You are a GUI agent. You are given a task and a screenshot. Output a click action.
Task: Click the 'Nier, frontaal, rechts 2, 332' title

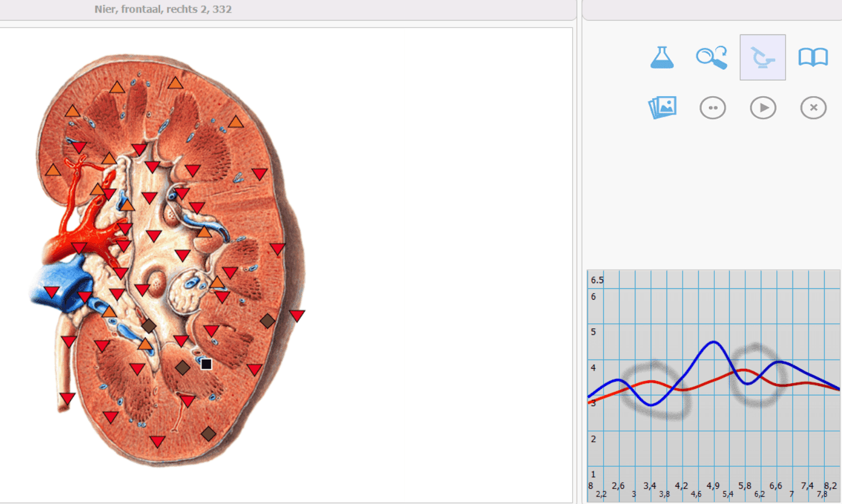(163, 9)
